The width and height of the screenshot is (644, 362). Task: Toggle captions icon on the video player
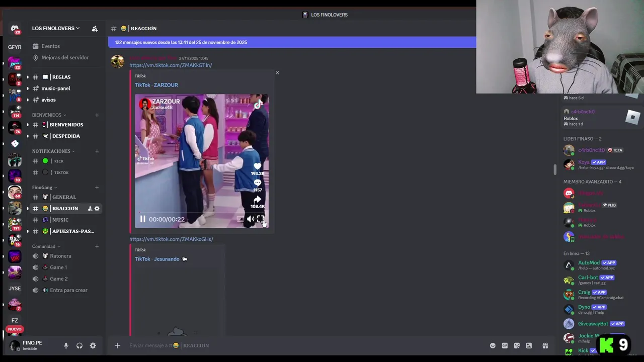click(240, 219)
